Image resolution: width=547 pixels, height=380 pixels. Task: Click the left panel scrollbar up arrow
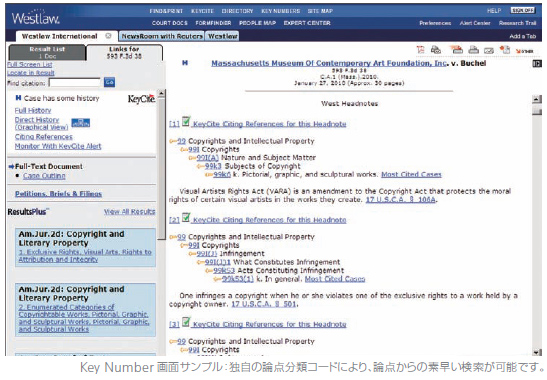(161, 94)
